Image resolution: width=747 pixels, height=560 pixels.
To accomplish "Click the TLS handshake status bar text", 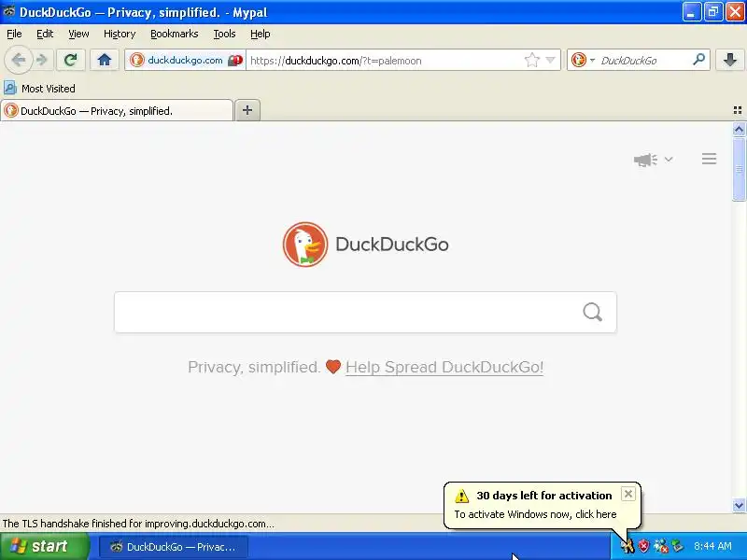I will (138, 524).
